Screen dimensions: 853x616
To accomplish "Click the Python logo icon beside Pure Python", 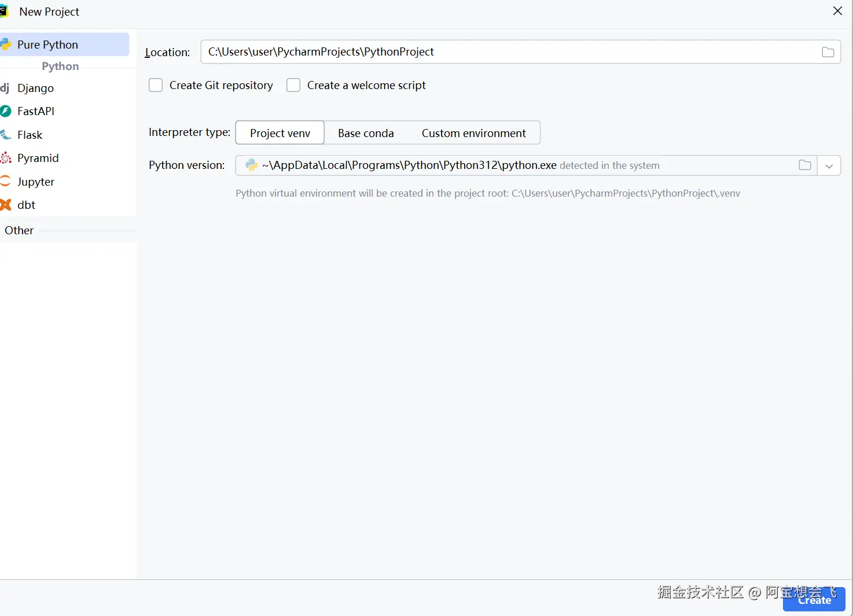I will (5, 45).
